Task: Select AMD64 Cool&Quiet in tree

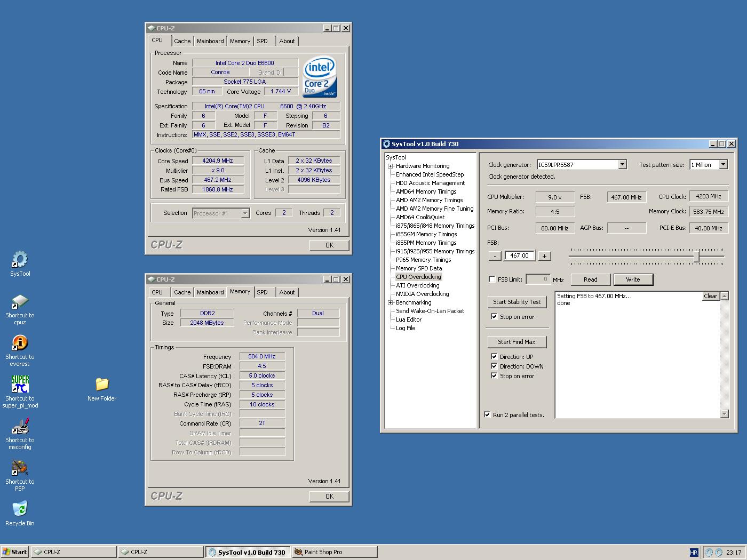Action: [x=420, y=217]
